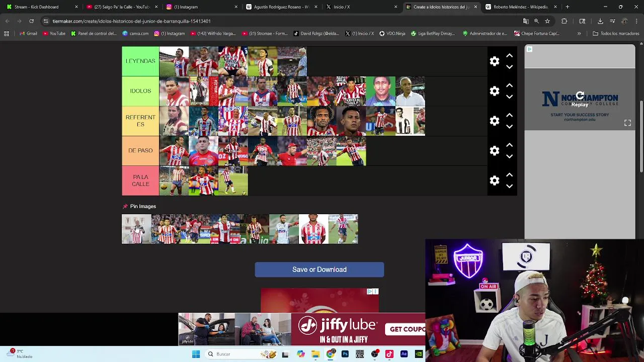Screen dimensions: 644x362
Task: Move REFERENTES row up with arrow
Action: click(509, 115)
